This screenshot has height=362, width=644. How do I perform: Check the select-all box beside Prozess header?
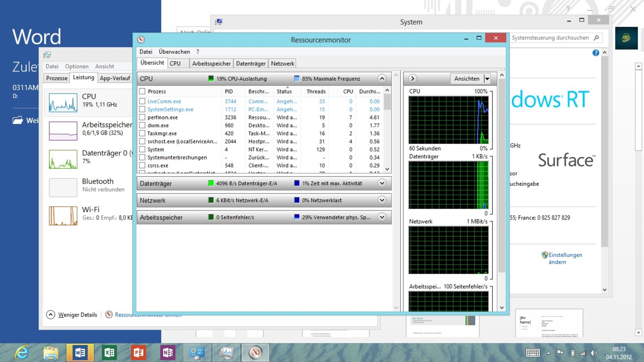click(x=142, y=91)
